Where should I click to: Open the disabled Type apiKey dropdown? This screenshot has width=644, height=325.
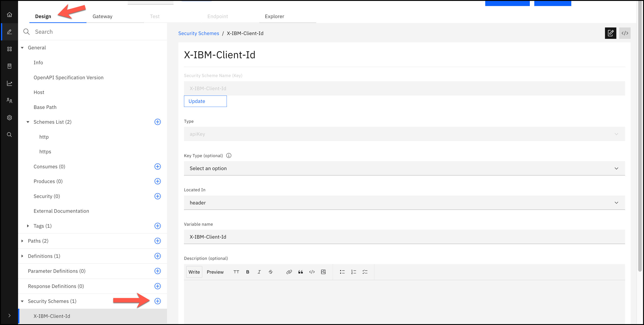404,134
